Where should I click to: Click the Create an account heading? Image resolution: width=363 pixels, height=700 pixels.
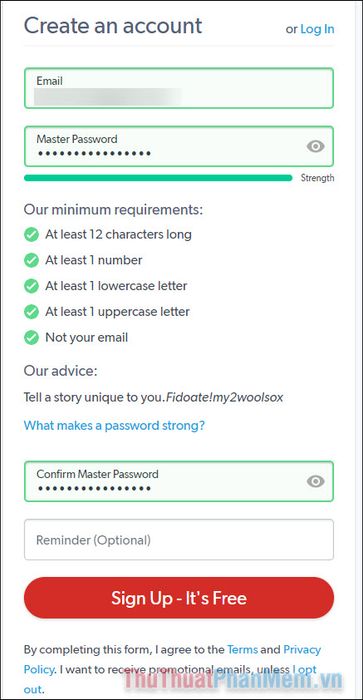pos(113,26)
